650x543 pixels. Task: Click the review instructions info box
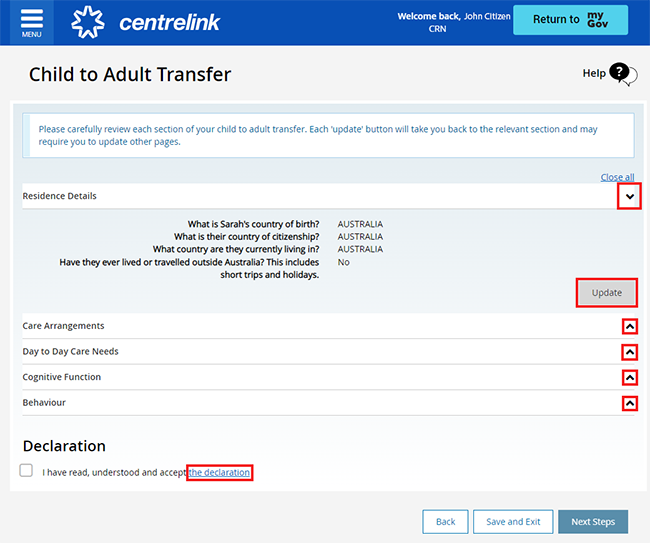pos(328,135)
